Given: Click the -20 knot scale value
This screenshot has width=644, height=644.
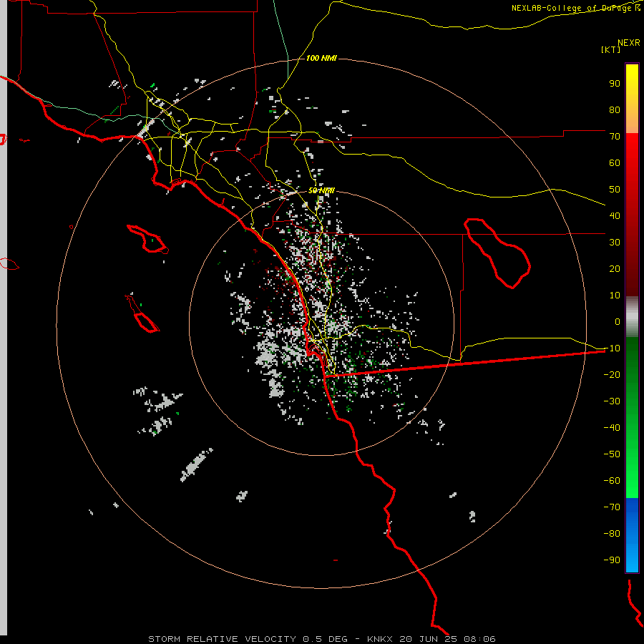Looking at the screenshot, I should [x=612, y=375].
